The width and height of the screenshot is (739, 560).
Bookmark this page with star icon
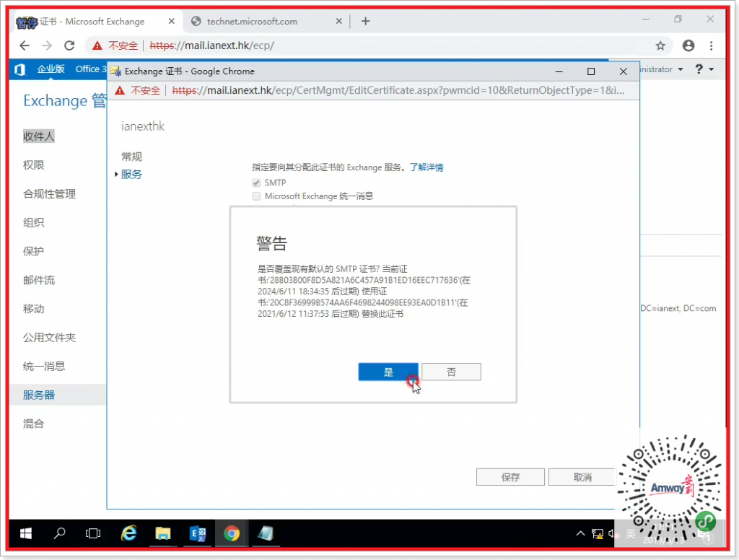pos(660,45)
